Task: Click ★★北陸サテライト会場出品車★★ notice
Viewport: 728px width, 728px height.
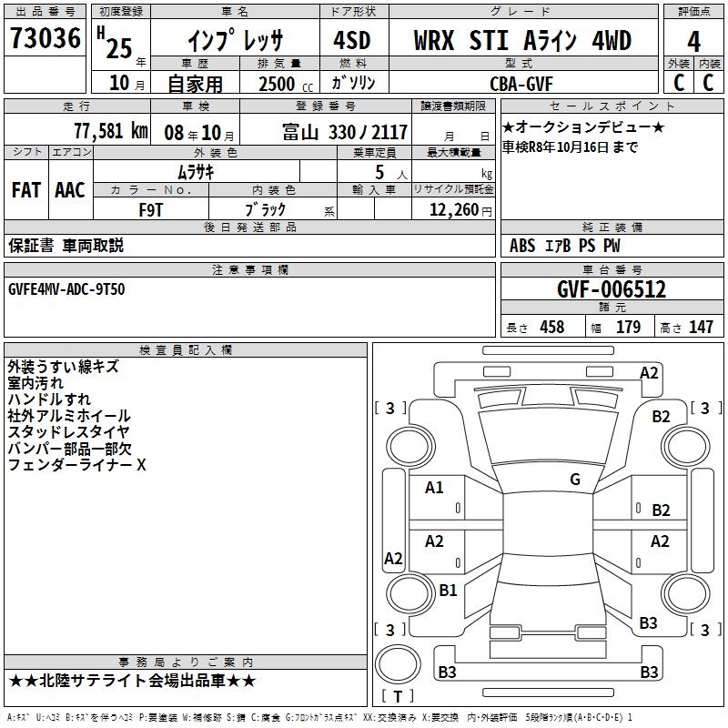Action: (132, 681)
